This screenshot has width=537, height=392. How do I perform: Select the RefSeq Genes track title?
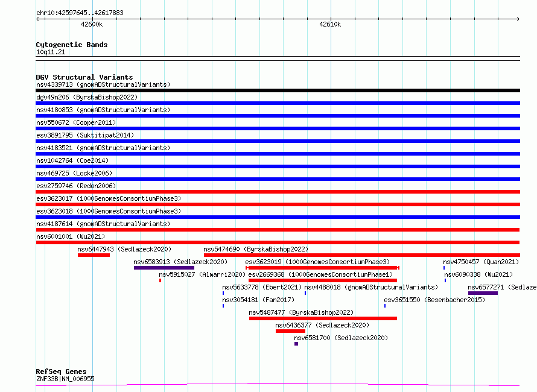61,371
